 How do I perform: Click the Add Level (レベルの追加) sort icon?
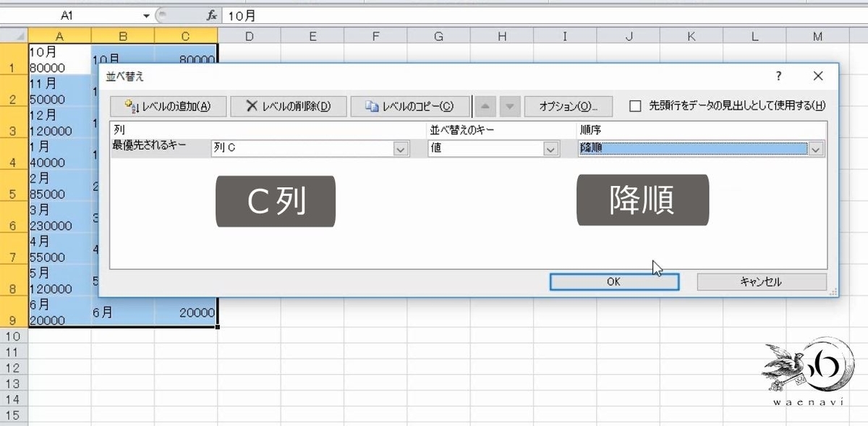pyautogui.click(x=132, y=106)
